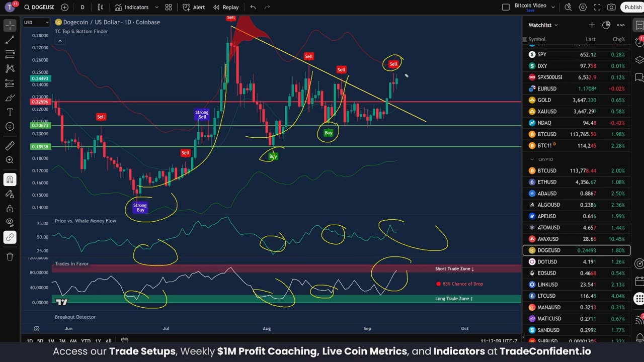This screenshot has height=362, width=644.
Task: Pick the text annotation tool
Action: [10, 112]
